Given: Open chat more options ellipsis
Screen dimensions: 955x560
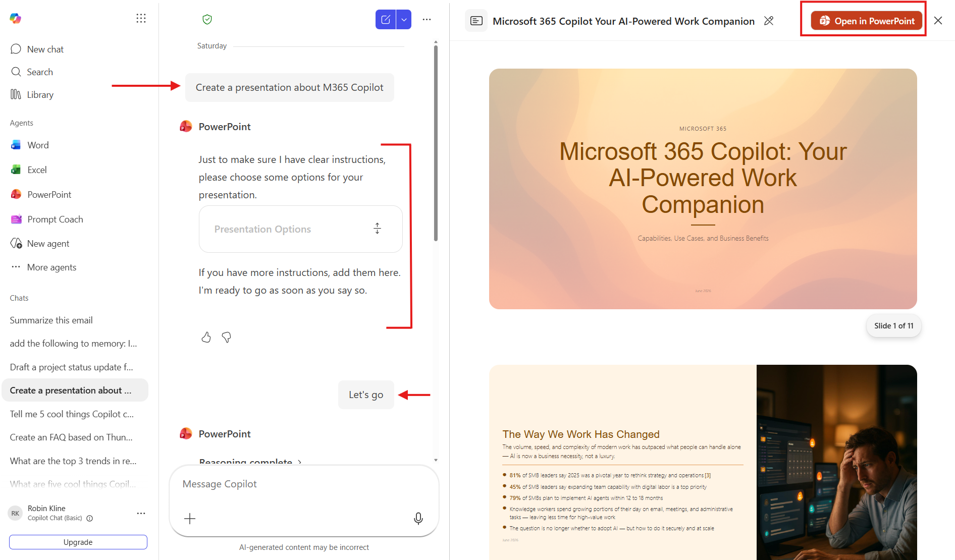Looking at the screenshot, I should click(427, 20).
